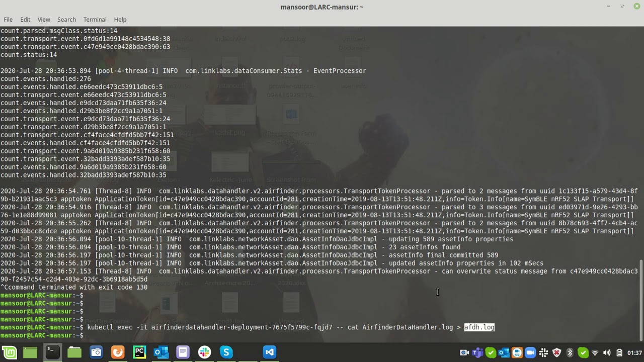This screenshot has height=362, width=644.
Task: Click 'updating 589 assetInfo properties' log line
Action: (257, 239)
